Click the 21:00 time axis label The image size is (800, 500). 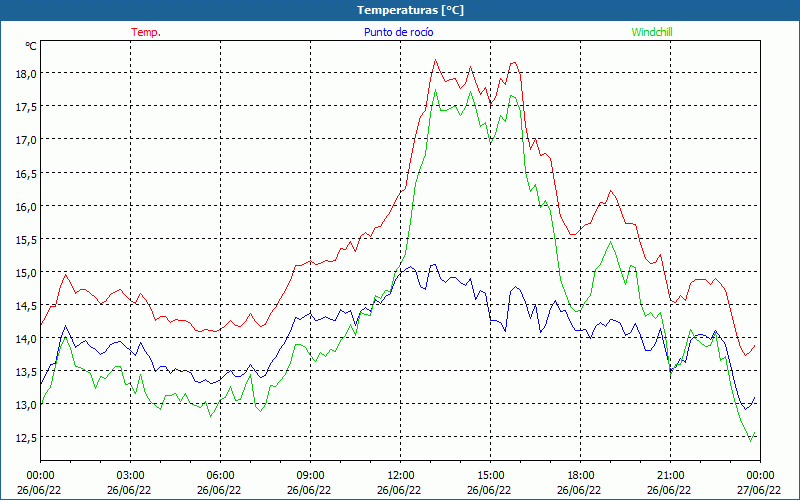pyautogui.click(x=670, y=475)
